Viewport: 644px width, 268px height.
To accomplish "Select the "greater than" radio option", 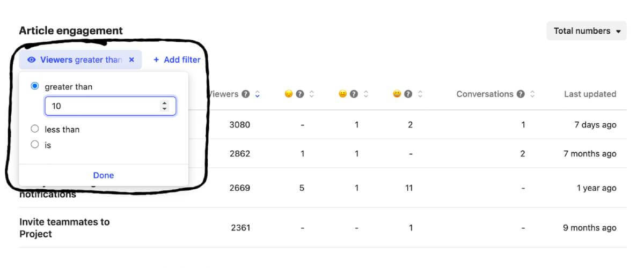I will pyautogui.click(x=35, y=86).
